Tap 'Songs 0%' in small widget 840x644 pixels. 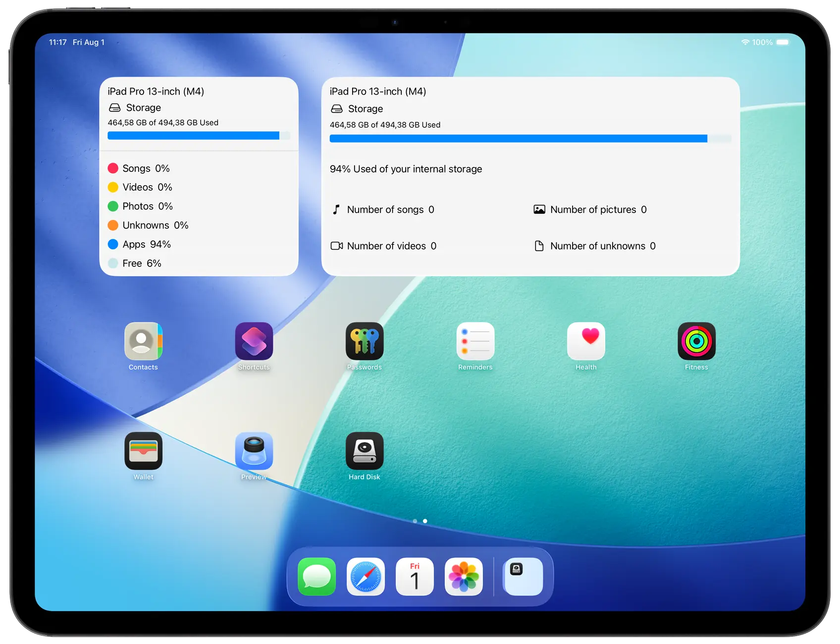[x=146, y=168]
